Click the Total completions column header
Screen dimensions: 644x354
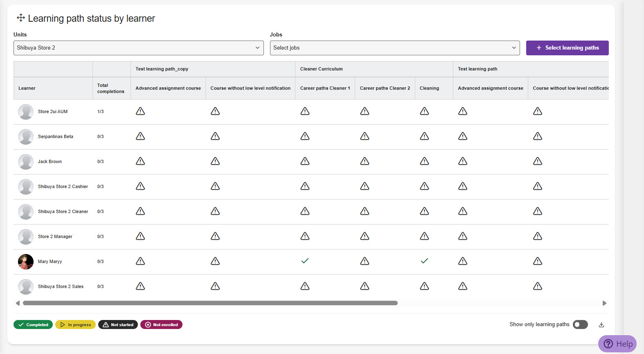(x=111, y=88)
